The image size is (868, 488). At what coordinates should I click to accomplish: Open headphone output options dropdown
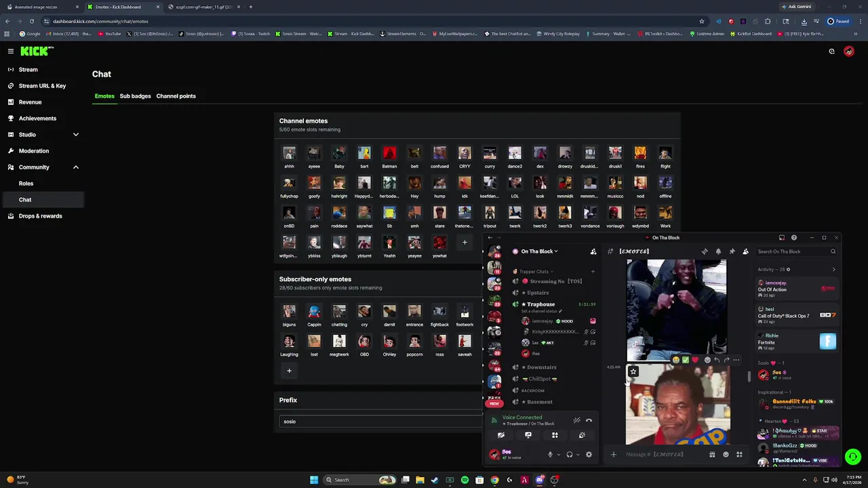[578, 455]
